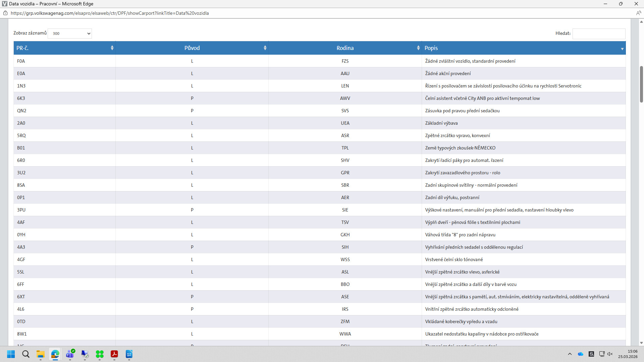Click the Popis column sort arrow
644x362 pixels.
tap(622, 49)
